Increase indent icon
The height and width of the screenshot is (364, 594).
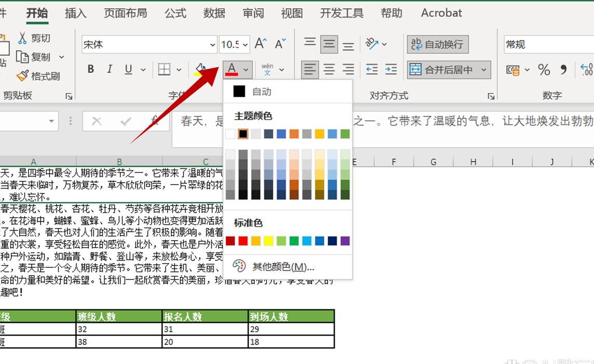(390, 70)
